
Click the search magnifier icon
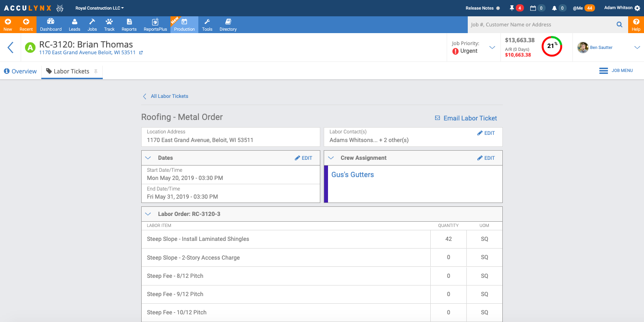620,24
